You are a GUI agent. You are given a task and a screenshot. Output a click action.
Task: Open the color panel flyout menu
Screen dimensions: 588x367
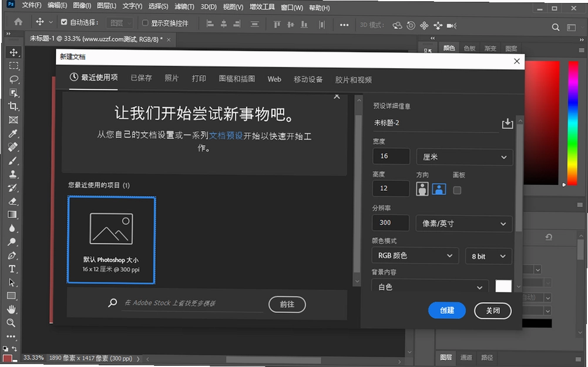click(582, 50)
